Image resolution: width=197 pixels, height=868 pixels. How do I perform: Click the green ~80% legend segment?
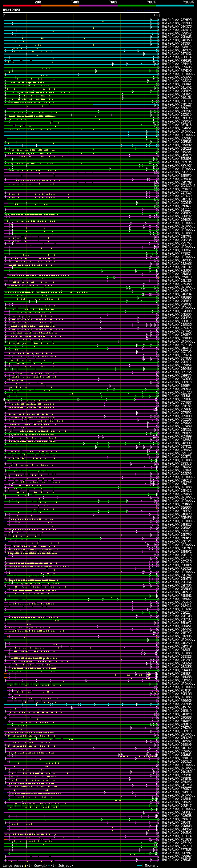[137, 6]
